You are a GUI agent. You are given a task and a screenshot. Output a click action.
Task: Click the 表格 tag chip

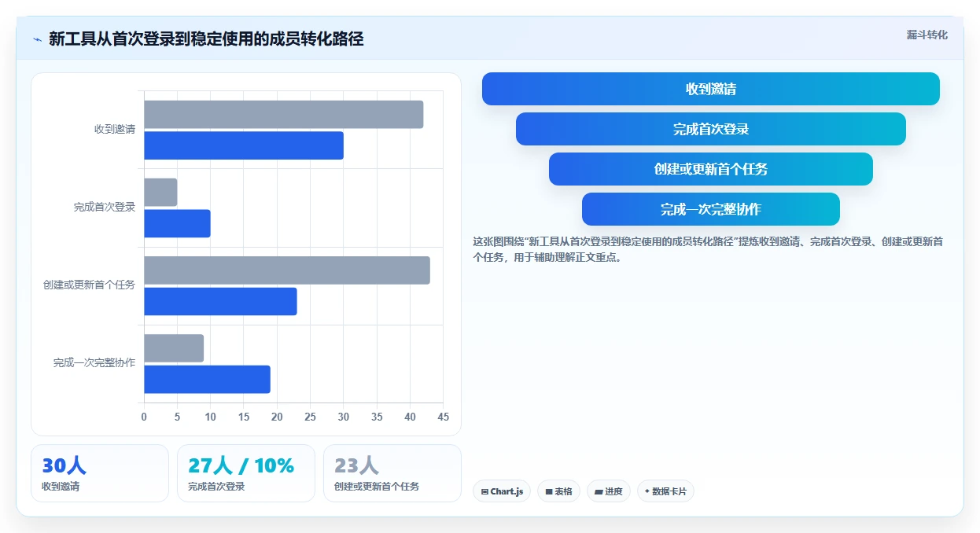click(x=559, y=491)
